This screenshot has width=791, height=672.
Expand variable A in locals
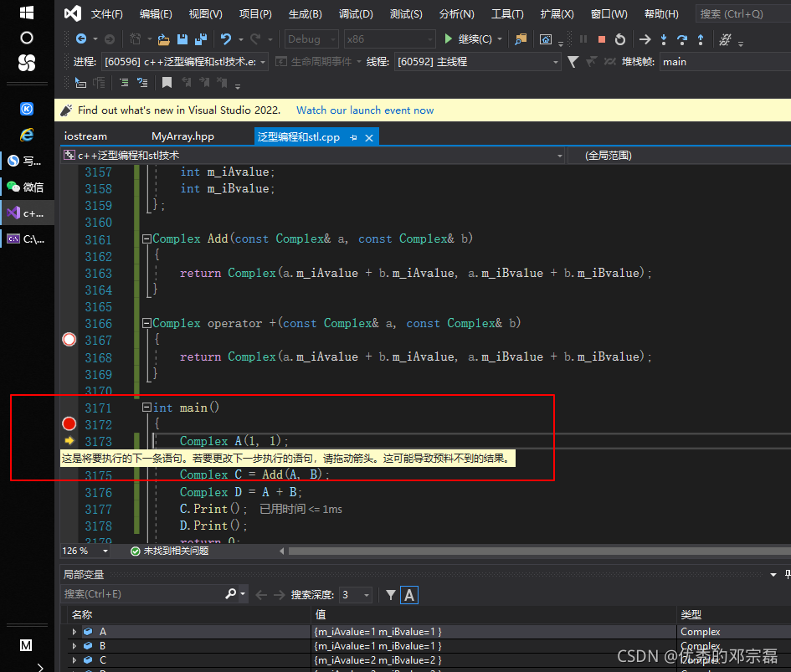point(74,632)
